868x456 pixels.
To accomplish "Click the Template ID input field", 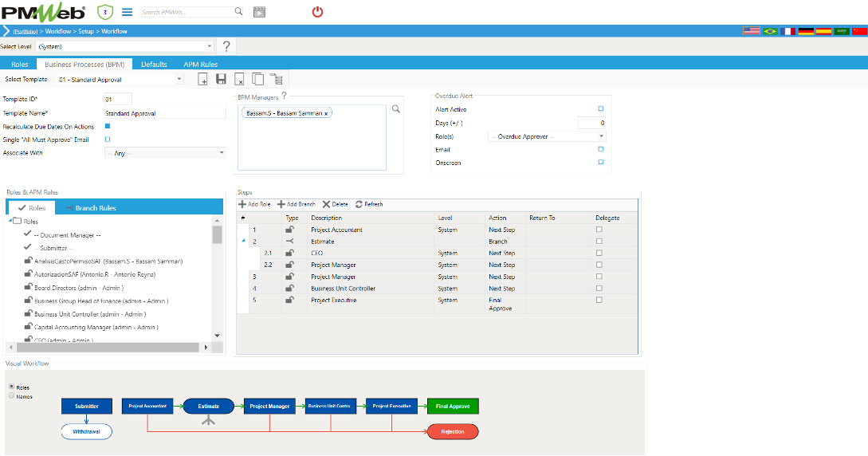I will (x=118, y=100).
